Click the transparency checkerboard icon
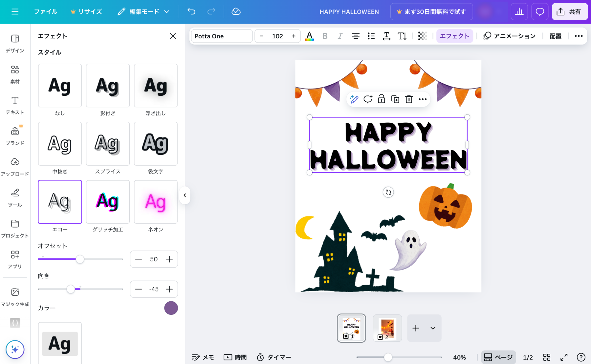 pyautogui.click(x=422, y=36)
